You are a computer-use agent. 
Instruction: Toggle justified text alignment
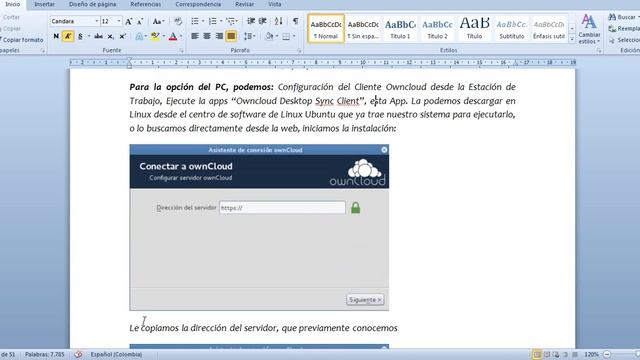pyautogui.click(x=231, y=36)
